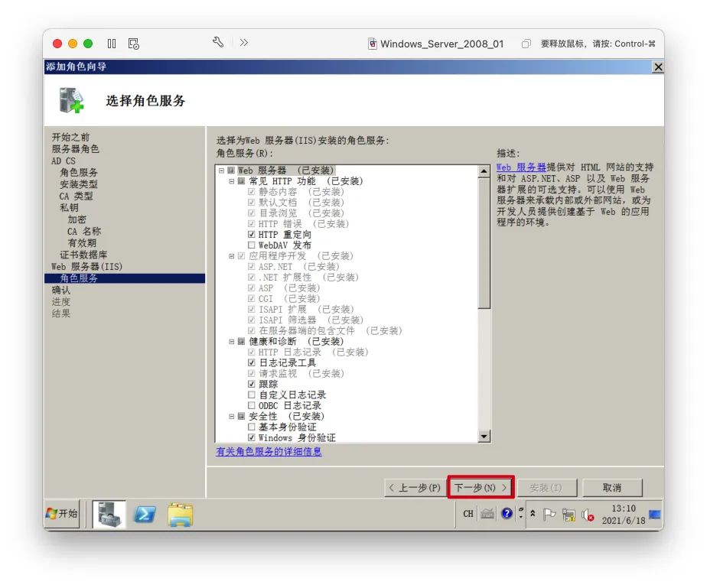707x588 pixels.
Task: Select the 确认 step in sidebar
Action: point(61,290)
